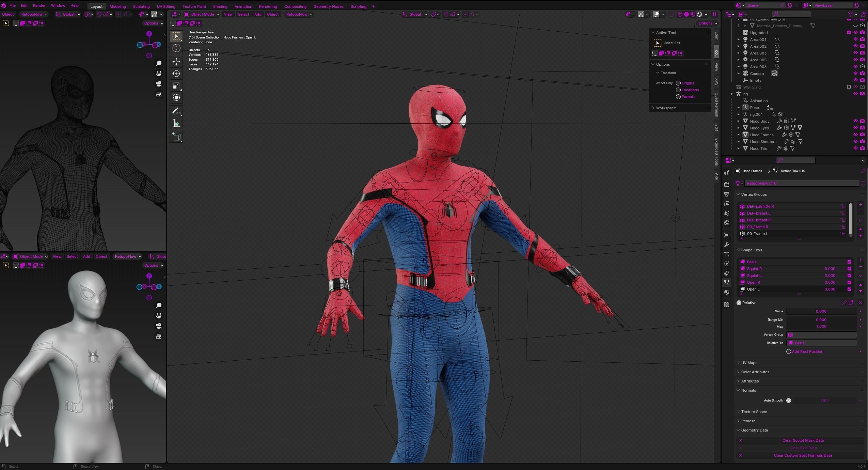
Task: Uncheck the Open.L shape key checkbox
Action: click(x=849, y=289)
